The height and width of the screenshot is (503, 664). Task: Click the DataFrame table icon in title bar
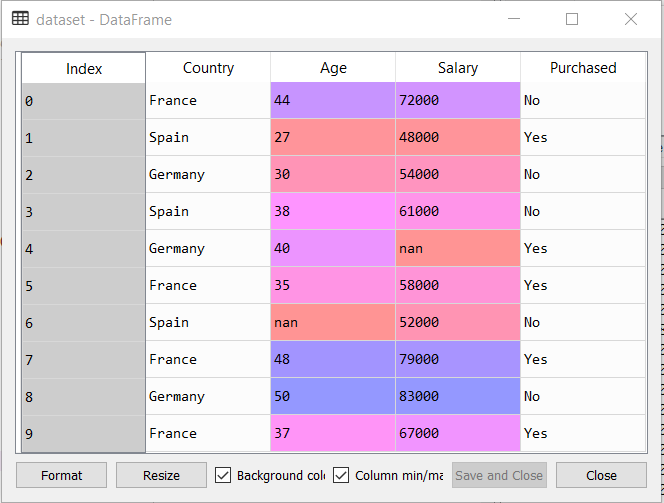point(20,19)
